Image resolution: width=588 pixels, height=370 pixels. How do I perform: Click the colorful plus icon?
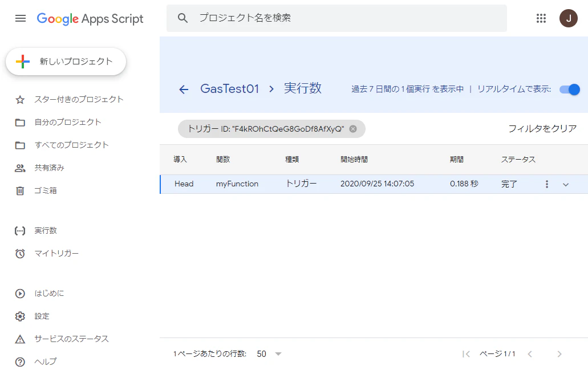[x=22, y=62]
